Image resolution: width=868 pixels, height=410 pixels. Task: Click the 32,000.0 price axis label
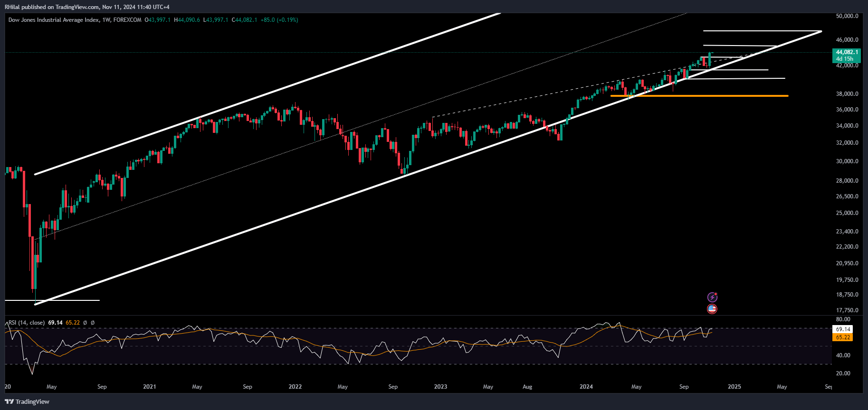pyautogui.click(x=847, y=143)
